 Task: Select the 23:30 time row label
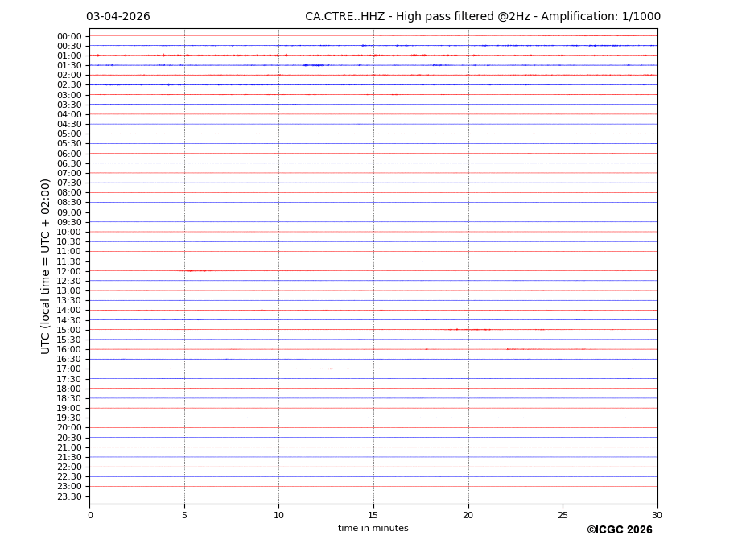click(69, 496)
